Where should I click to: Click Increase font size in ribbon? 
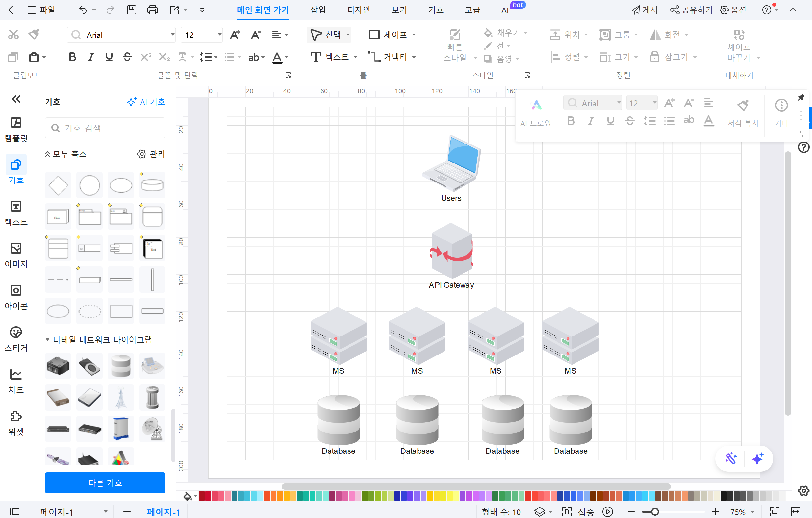[x=235, y=35]
